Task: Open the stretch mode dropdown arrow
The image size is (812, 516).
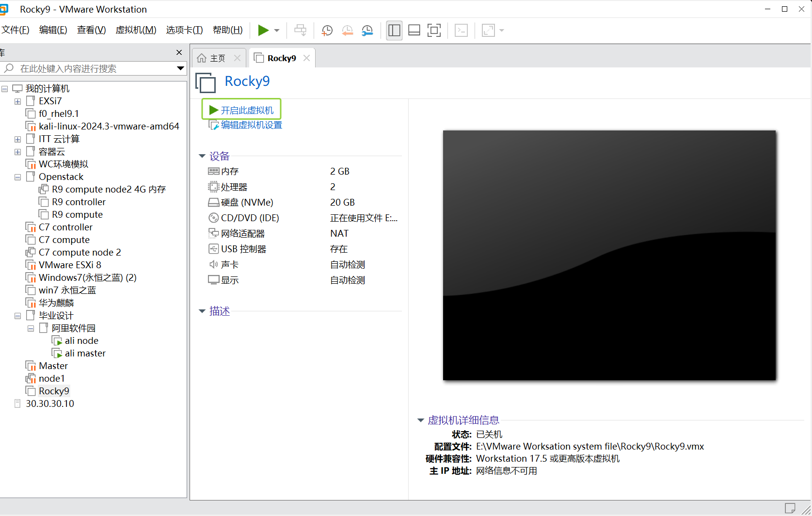Action: click(502, 31)
